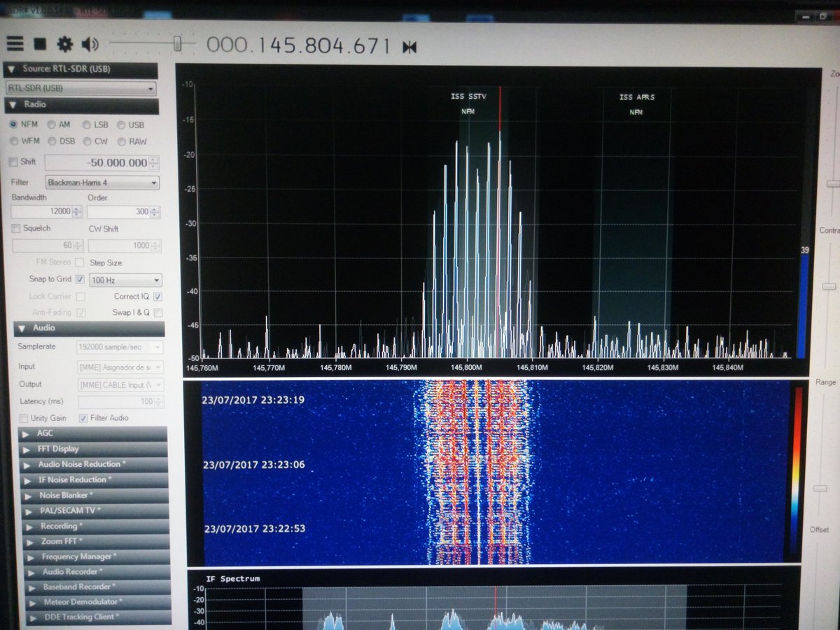Expand the Baseband Recorder panel

click(x=97, y=587)
